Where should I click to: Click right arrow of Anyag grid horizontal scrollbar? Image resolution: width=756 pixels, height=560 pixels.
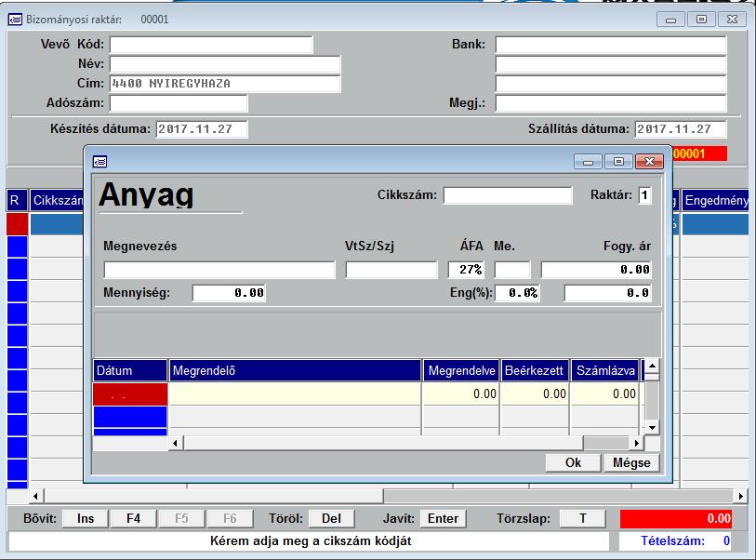point(637,443)
